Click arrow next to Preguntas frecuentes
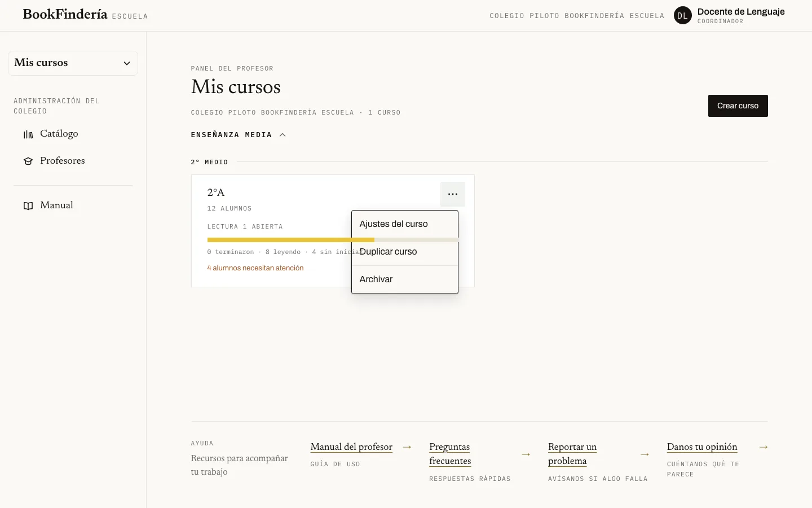The height and width of the screenshot is (508, 812). pos(526,454)
